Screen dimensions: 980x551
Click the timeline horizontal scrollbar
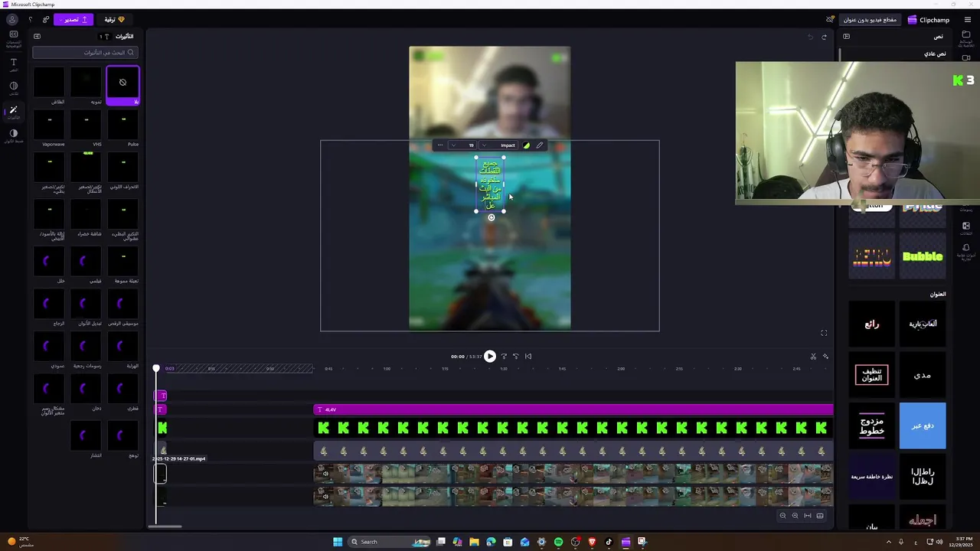165,527
